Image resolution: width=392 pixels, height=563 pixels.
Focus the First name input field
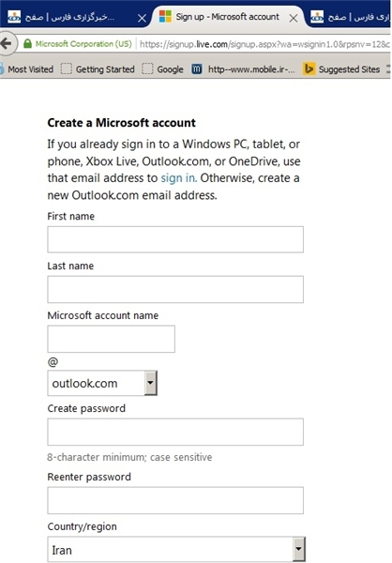(x=175, y=239)
